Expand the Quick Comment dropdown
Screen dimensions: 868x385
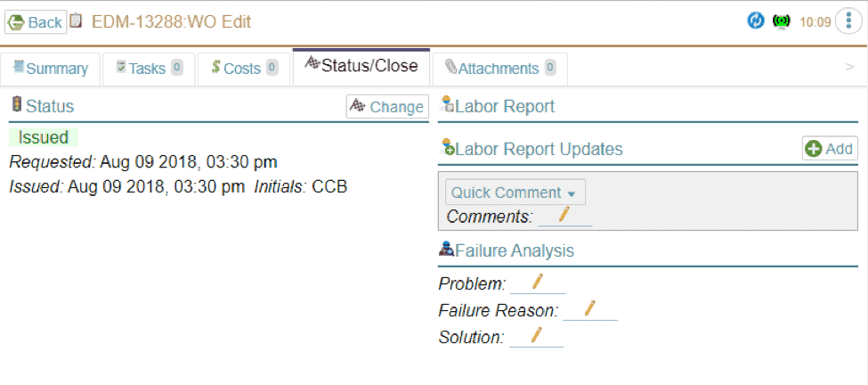tap(514, 192)
